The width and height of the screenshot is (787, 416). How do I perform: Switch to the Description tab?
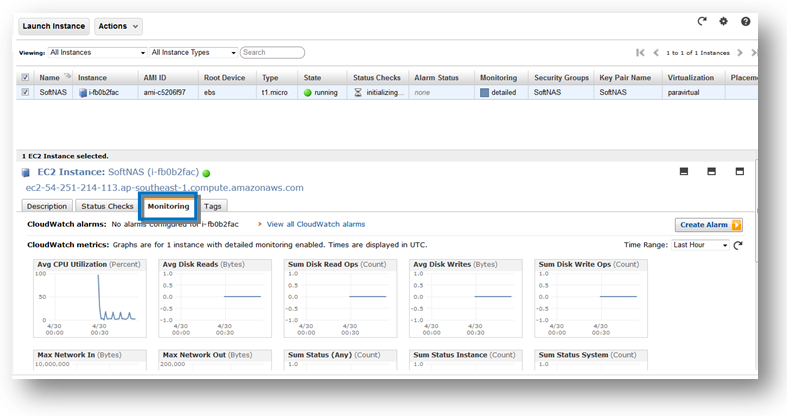(x=47, y=206)
